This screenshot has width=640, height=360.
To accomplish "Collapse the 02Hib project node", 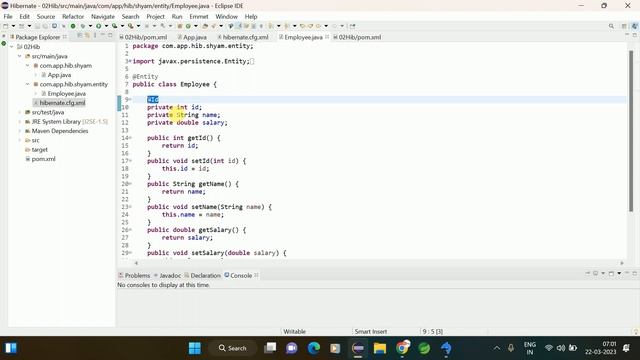I will [x=12, y=47].
